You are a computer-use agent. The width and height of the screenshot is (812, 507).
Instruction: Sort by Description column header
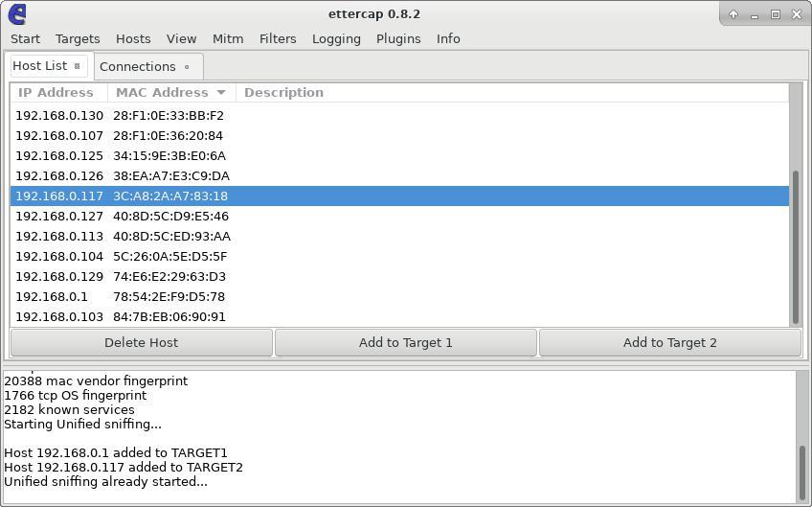point(512,92)
